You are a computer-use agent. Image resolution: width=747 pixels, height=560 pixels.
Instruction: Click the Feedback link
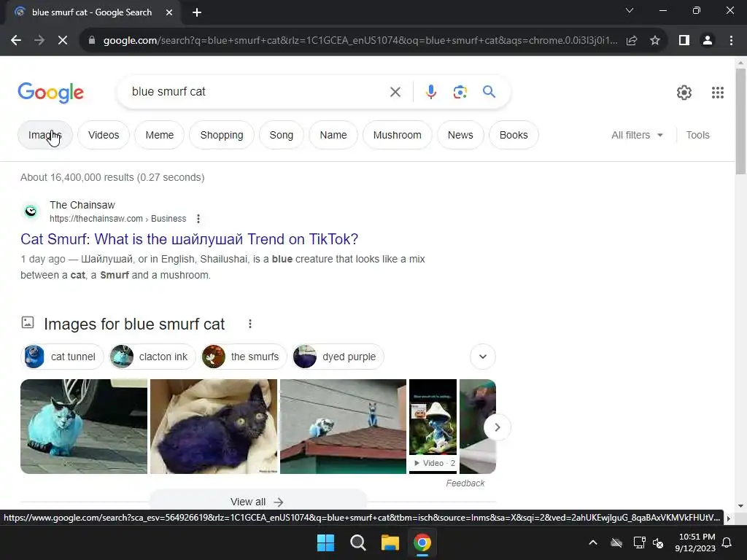pyautogui.click(x=465, y=483)
